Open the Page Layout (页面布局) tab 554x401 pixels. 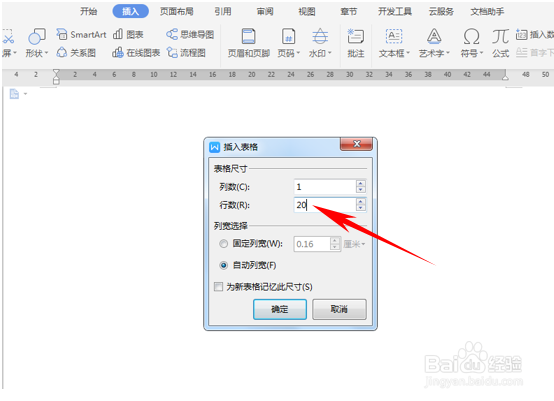pyautogui.click(x=177, y=11)
